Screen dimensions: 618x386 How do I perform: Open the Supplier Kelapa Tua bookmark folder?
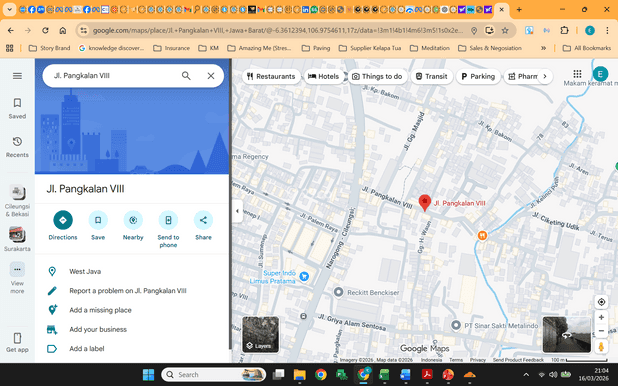[x=370, y=48]
